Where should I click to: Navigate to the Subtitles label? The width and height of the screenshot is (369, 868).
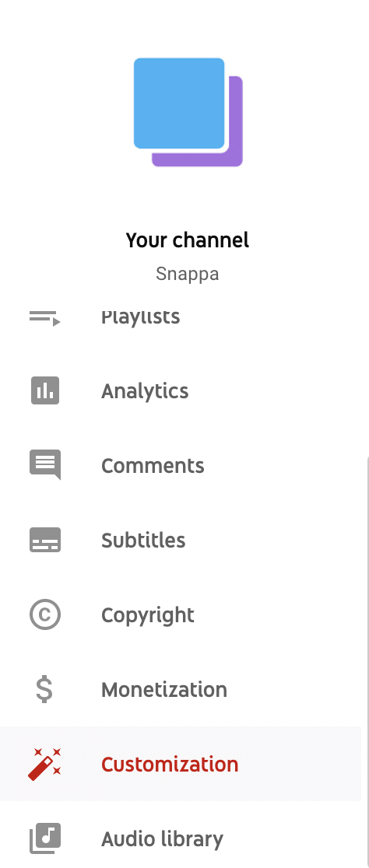(x=143, y=541)
